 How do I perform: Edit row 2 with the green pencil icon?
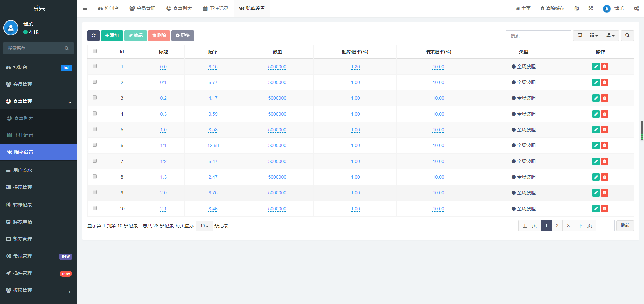tap(596, 82)
